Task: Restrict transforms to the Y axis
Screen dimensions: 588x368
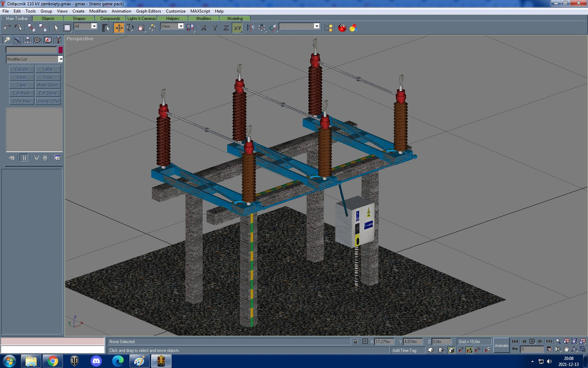Action: [x=215, y=28]
